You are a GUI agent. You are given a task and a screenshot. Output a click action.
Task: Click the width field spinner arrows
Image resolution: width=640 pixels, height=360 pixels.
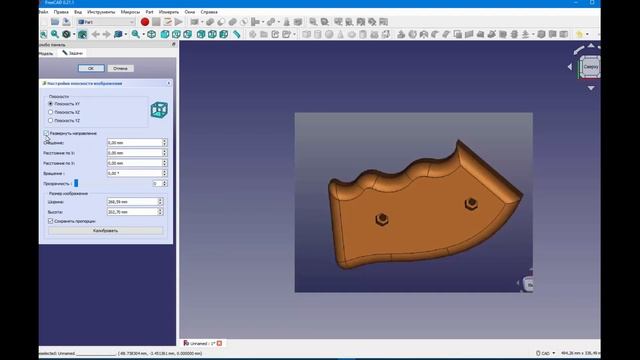tap(160, 202)
